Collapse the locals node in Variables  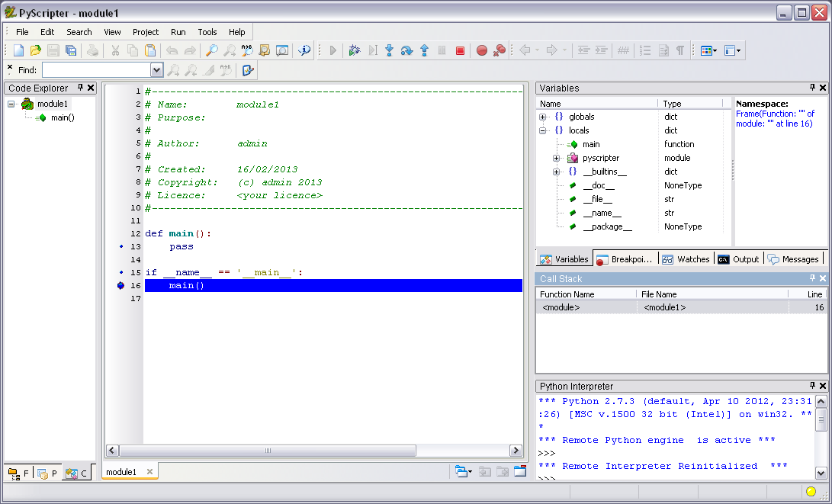click(543, 130)
